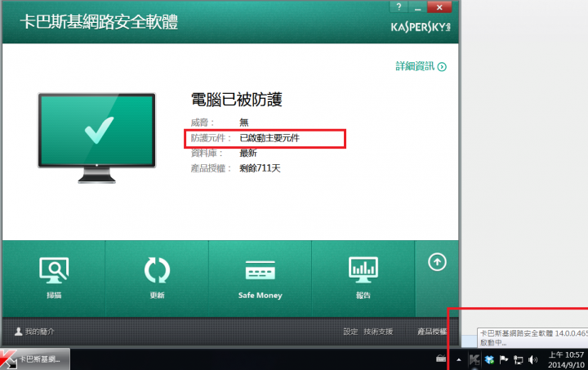The image size is (588, 370).
Task: Click the network tray icon
Action: (519, 360)
